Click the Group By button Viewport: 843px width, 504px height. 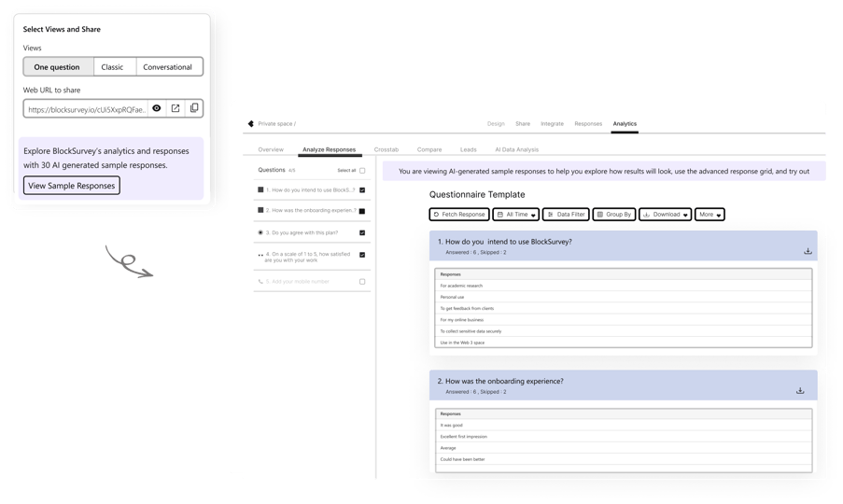pyautogui.click(x=614, y=215)
